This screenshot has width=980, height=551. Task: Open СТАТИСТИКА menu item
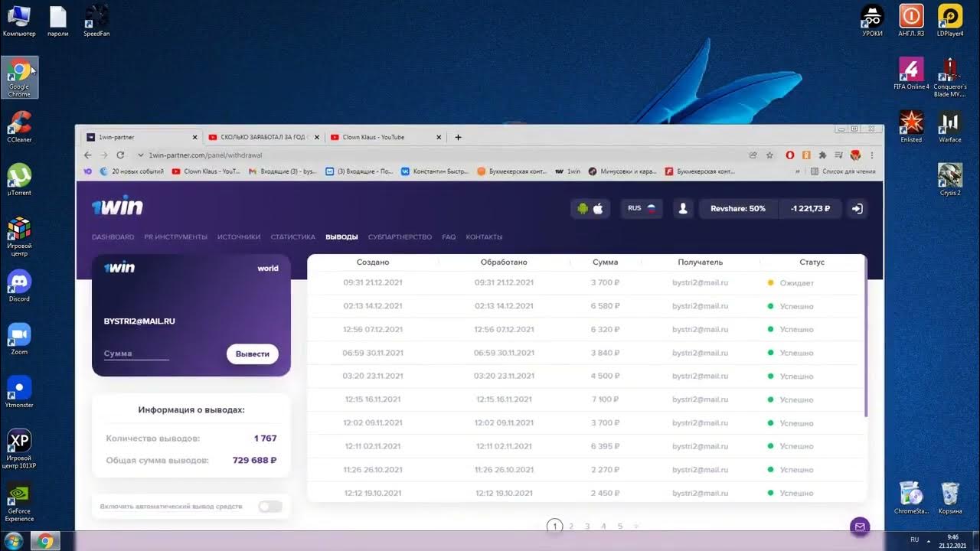[293, 237]
